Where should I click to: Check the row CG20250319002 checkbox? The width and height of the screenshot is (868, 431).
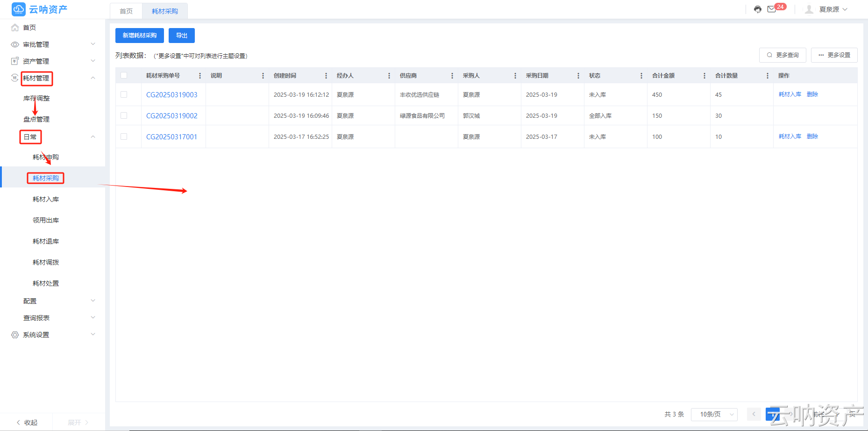tap(124, 115)
